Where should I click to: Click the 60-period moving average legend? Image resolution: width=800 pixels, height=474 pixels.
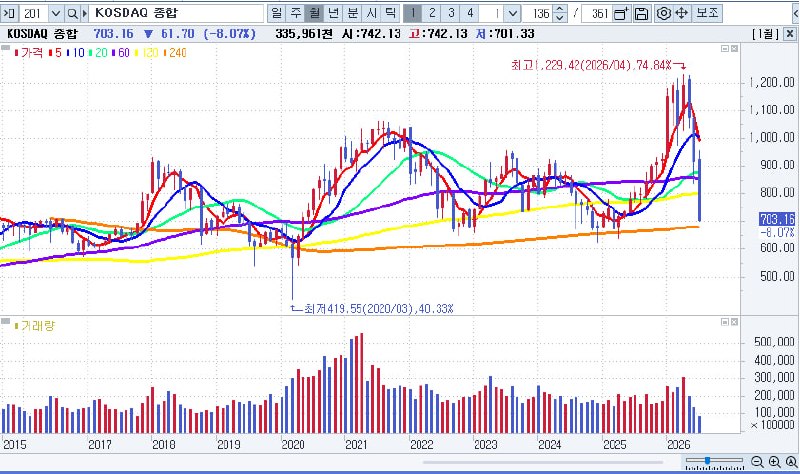[x=121, y=53]
